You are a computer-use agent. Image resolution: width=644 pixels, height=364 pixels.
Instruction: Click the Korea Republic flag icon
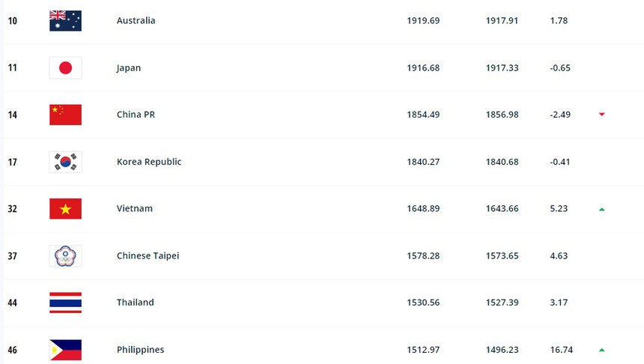pos(65,162)
